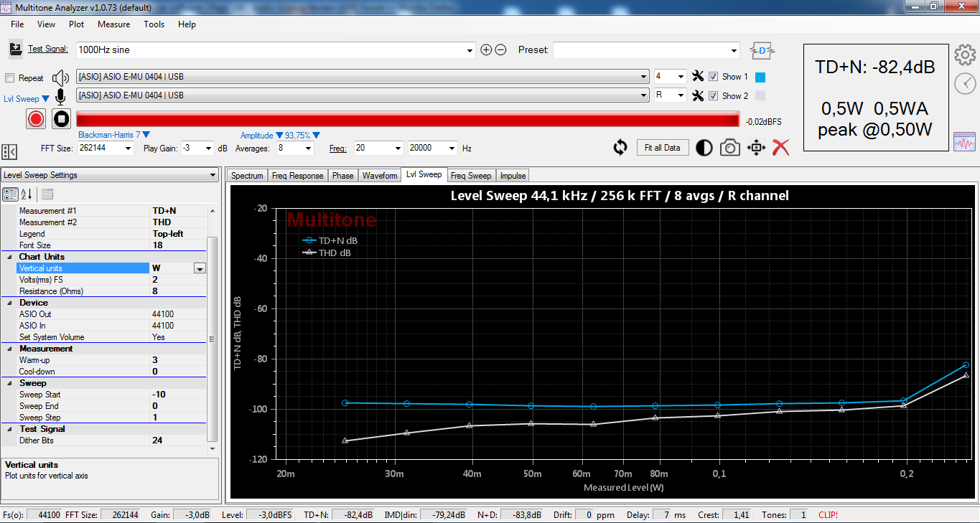Open settings gear icon
The image size is (980, 523).
pos(965,55)
